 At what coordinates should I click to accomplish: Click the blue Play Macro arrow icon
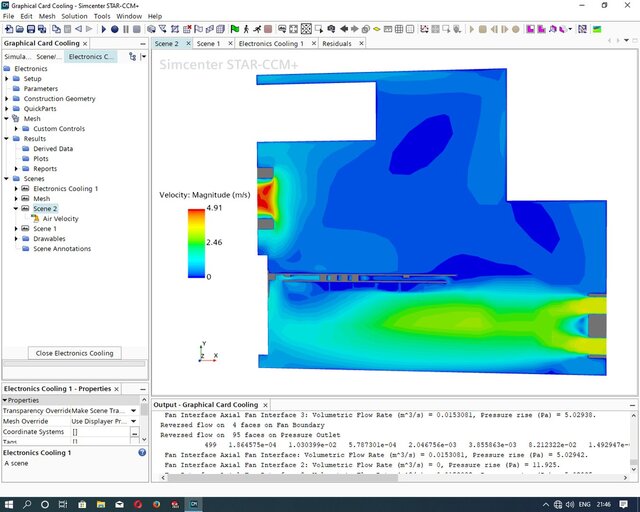pos(103,29)
